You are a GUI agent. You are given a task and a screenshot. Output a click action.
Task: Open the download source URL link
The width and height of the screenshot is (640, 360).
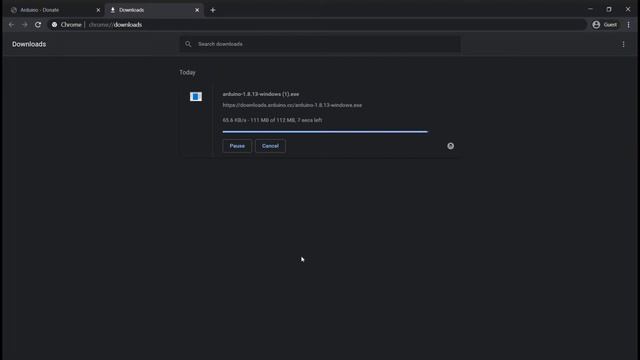tap(292, 105)
